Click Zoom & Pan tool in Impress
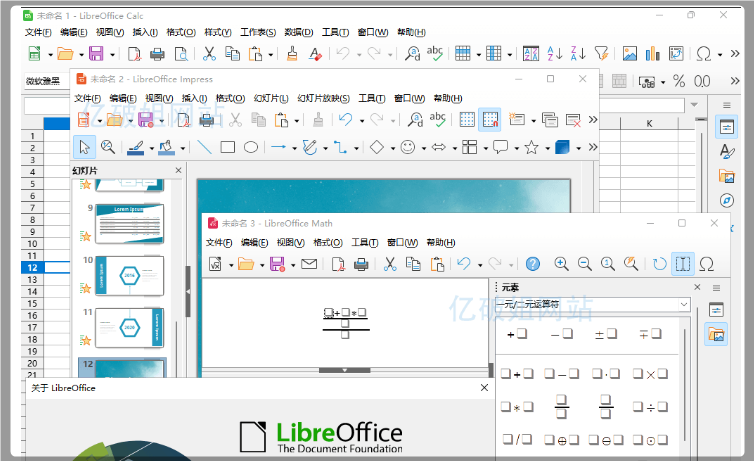Screen dimensions: 754x461 tap(108, 147)
